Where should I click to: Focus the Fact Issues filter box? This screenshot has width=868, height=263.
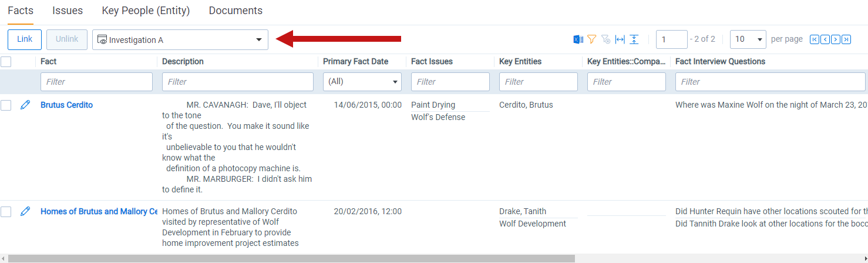(x=450, y=82)
